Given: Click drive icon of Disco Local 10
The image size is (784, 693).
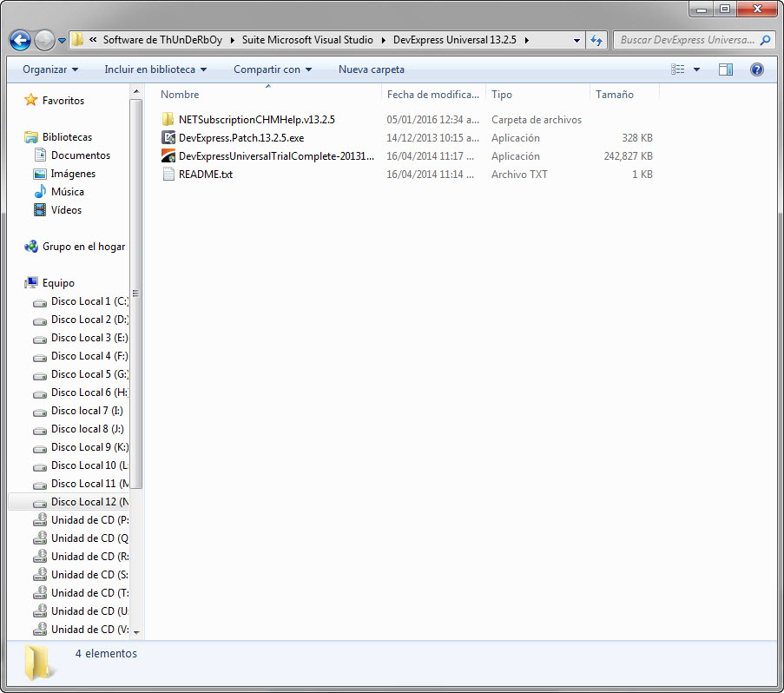Looking at the screenshot, I should click(x=40, y=467).
